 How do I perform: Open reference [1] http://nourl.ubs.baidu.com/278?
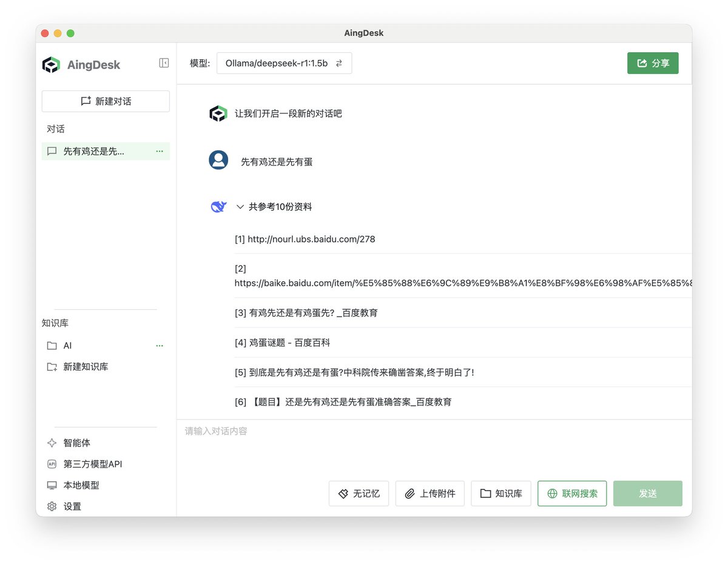(x=305, y=240)
